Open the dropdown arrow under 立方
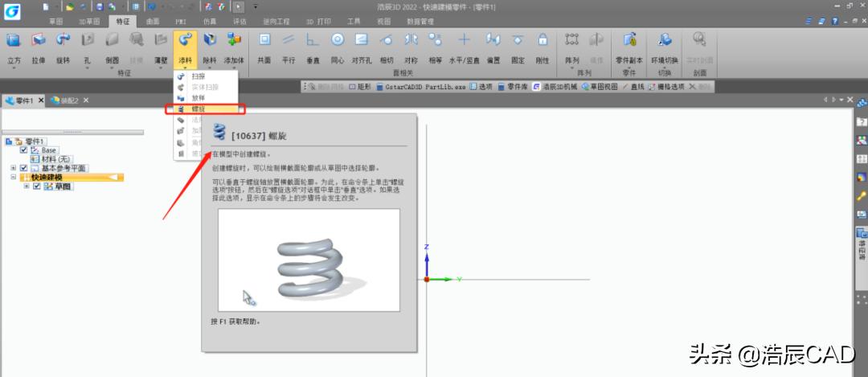The image size is (868, 377). coord(14,68)
